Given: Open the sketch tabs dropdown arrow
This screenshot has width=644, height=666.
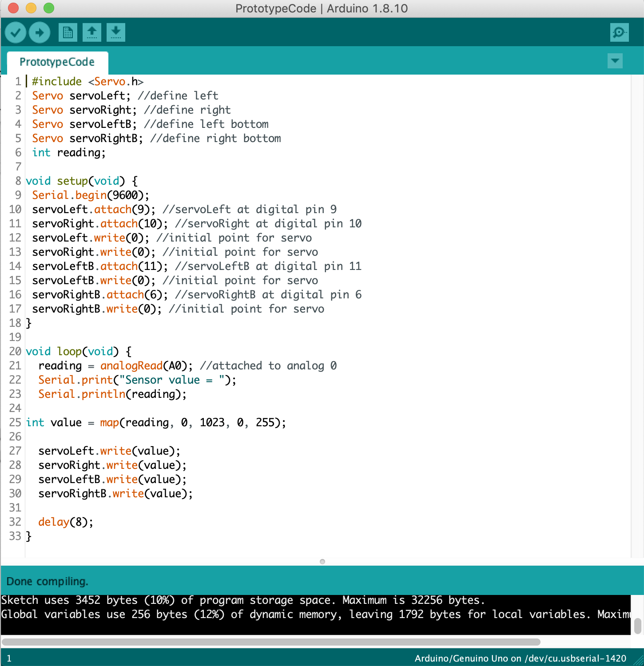Looking at the screenshot, I should pyautogui.click(x=615, y=61).
